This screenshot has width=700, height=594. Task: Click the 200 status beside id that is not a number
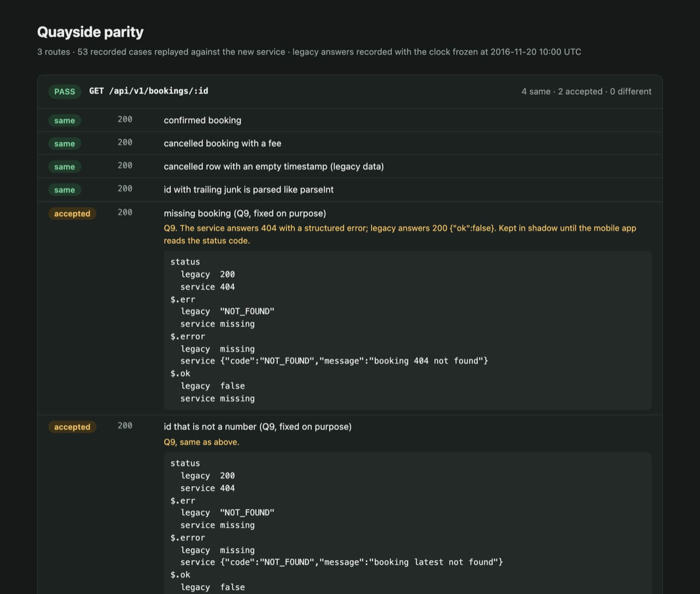(x=125, y=426)
